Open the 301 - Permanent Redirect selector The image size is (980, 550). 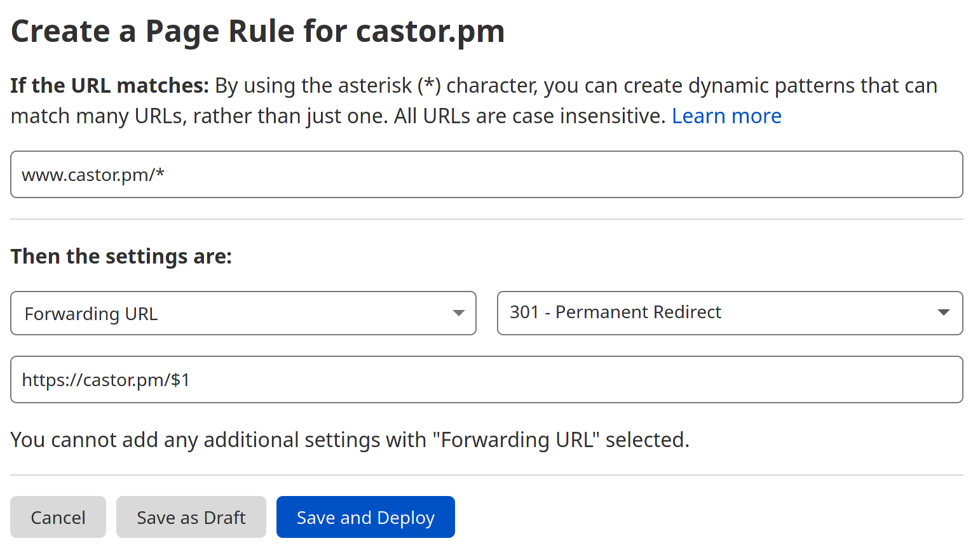730,312
